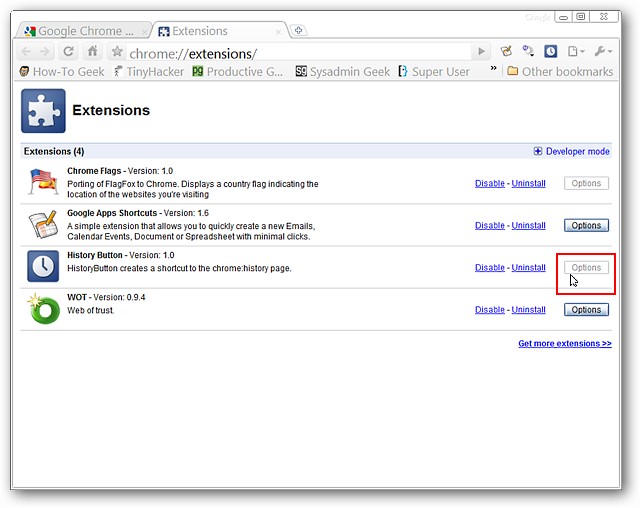Open Productive G... bookmark

(238, 72)
